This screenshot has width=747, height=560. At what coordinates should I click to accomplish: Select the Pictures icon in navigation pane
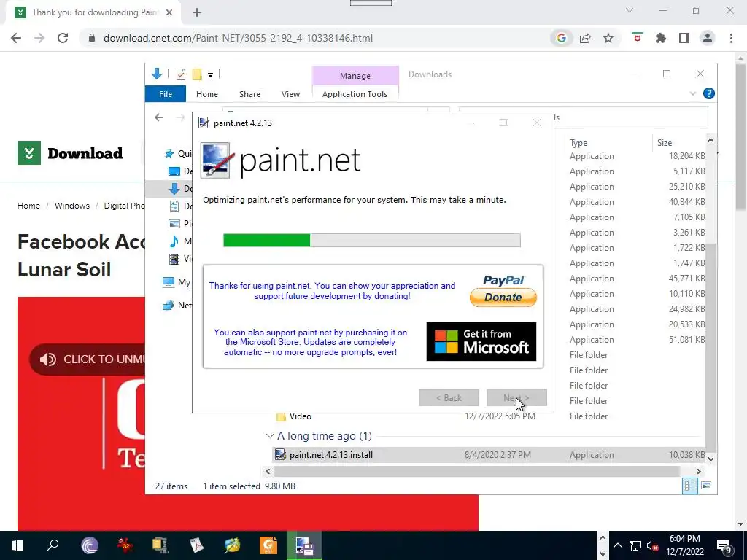[174, 223]
